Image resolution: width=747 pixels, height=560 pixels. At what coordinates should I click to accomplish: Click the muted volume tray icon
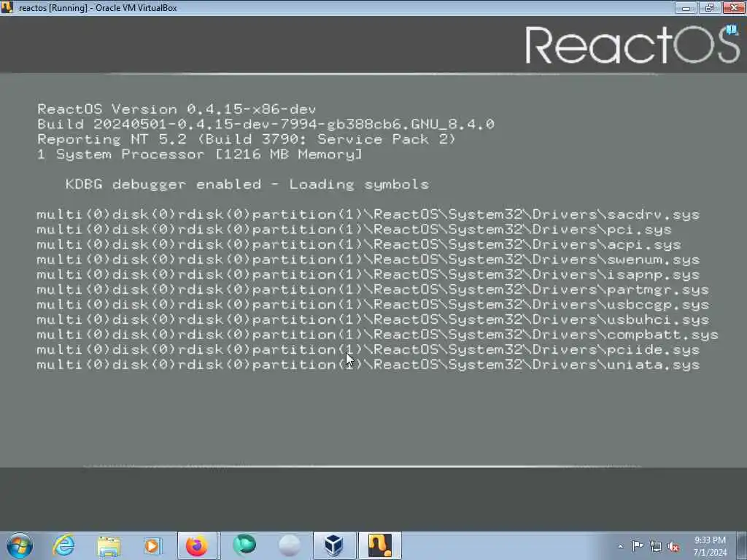[x=673, y=546]
